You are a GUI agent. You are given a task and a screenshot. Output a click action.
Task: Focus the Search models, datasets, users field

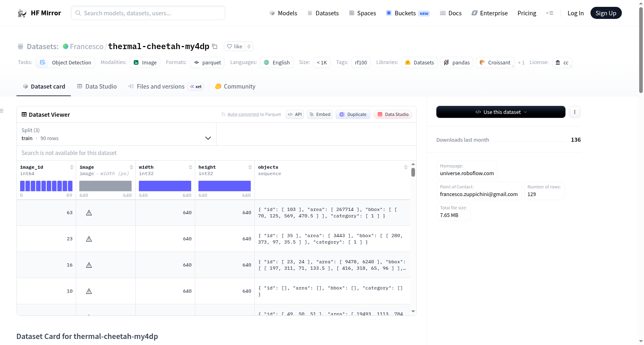[148, 13]
